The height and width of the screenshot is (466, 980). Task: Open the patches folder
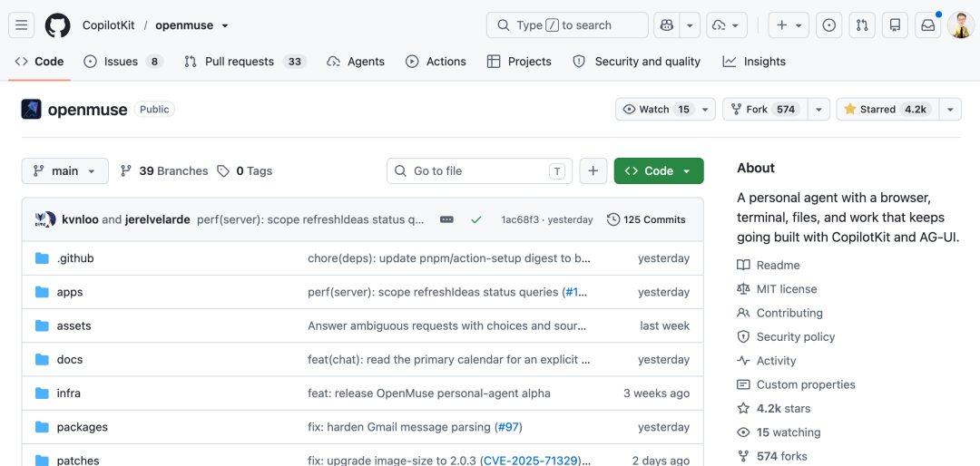(x=77, y=461)
